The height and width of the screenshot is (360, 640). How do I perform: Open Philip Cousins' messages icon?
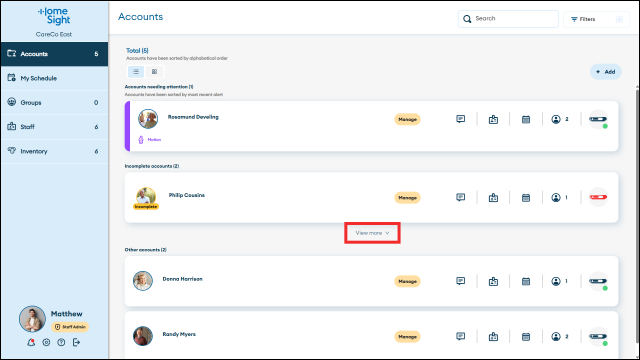click(460, 198)
